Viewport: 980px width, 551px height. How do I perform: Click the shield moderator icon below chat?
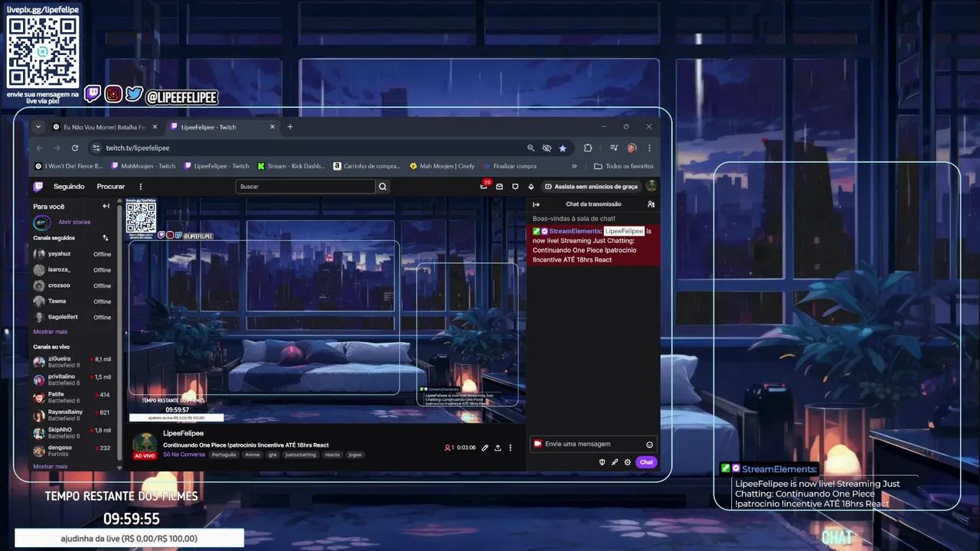click(602, 462)
